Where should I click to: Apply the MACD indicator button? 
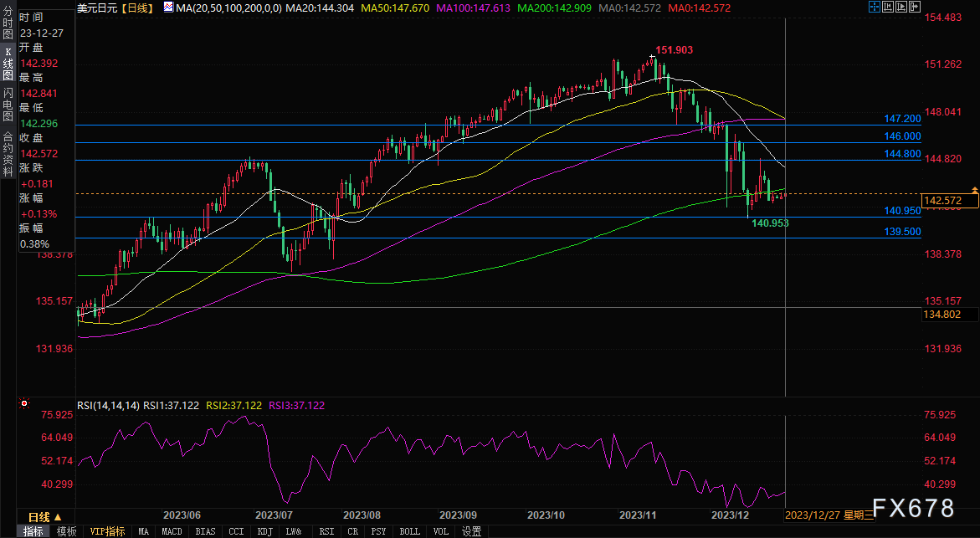click(x=172, y=531)
